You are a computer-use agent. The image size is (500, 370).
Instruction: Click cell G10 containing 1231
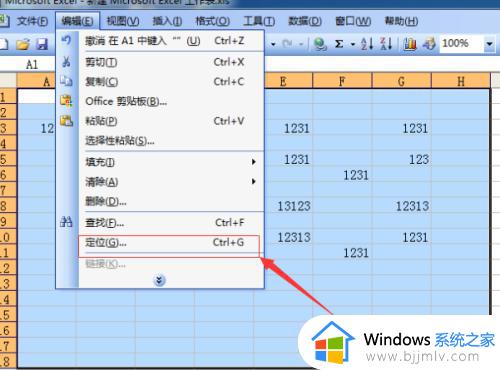402,237
